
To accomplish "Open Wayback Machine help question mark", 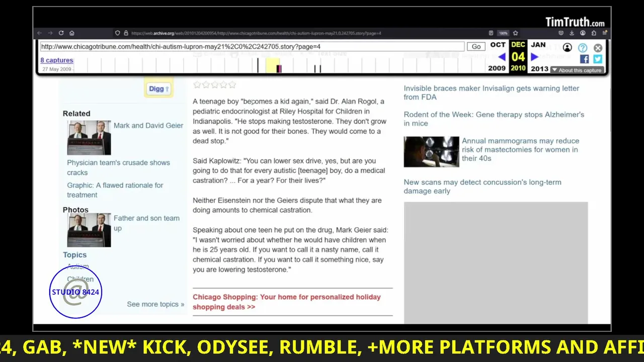I will pyautogui.click(x=583, y=48).
